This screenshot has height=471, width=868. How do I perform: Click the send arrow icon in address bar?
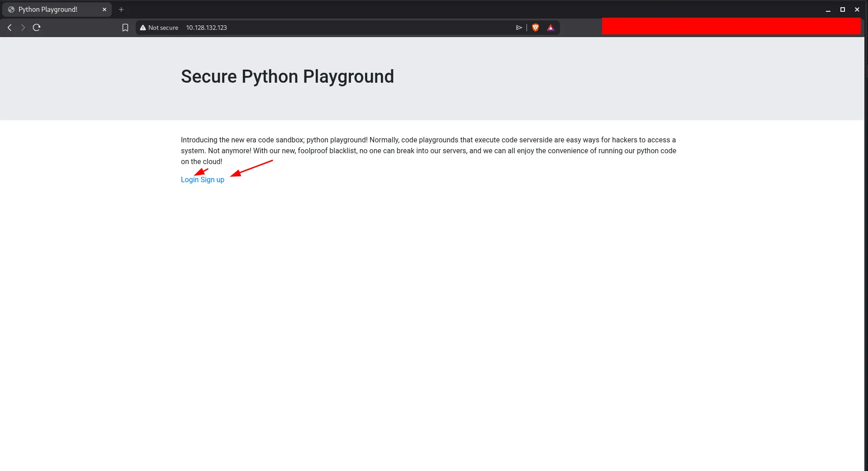tap(519, 28)
